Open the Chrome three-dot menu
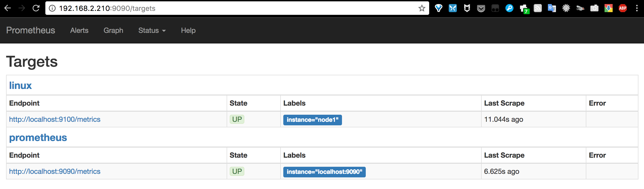Image resolution: width=644 pixels, height=189 pixels. coord(637,8)
